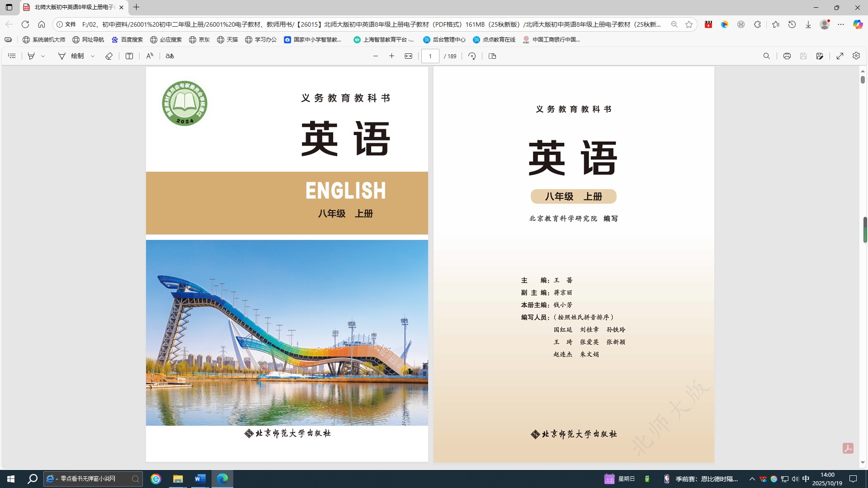Click the zoom in plus button
This screenshot has width=868, height=488.
click(x=392, y=56)
